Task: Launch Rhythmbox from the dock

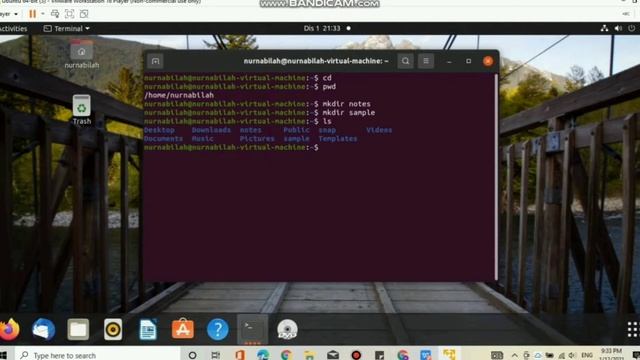Action: pos(113,329)
